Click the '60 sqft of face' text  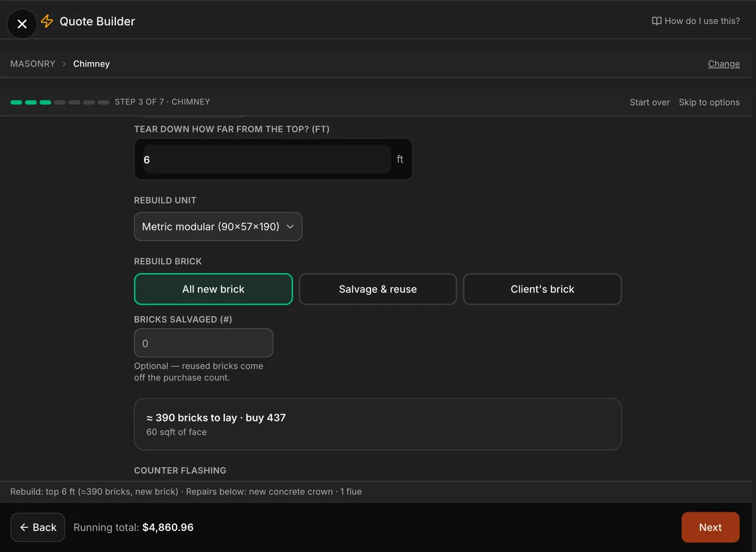(x=176, y=432)
